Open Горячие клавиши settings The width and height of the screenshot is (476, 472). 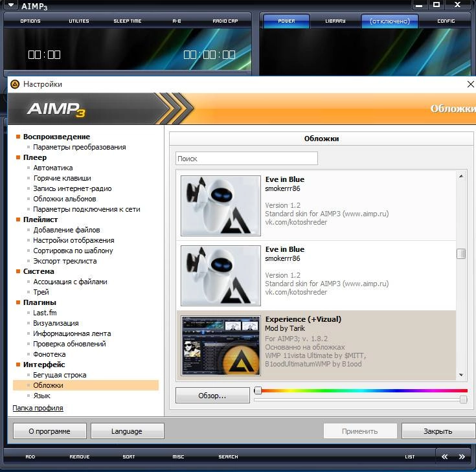(62, 178)
